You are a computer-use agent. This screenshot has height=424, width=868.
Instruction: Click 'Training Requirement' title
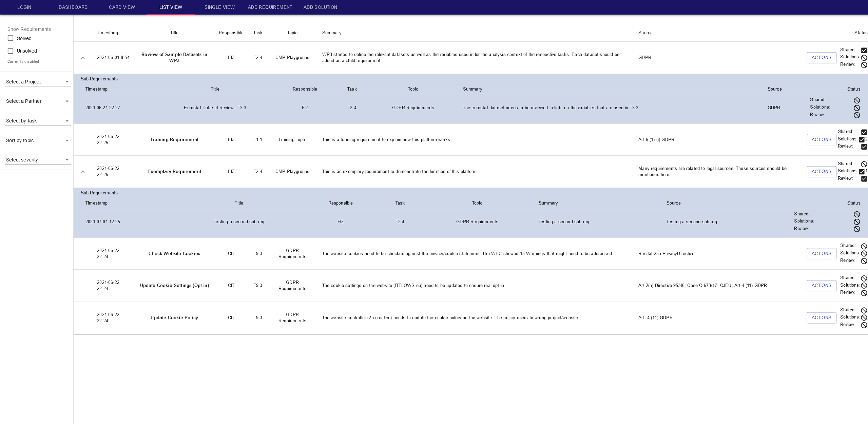(x=174, y=140)
